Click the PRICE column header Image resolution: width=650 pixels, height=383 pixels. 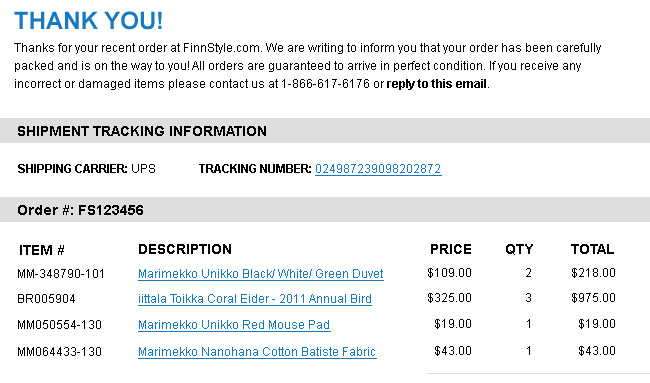point(451,250)
